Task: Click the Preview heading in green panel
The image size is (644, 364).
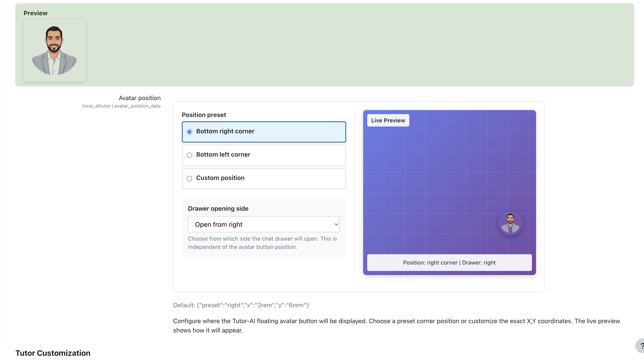Action: pos(35,13)
